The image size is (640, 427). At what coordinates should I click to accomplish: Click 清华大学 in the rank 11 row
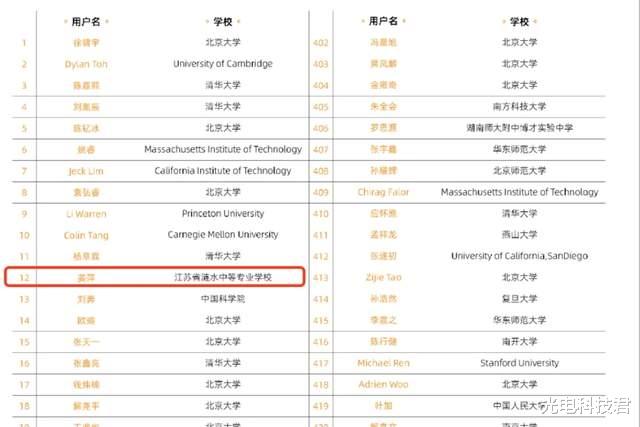(x=223, y=256)
